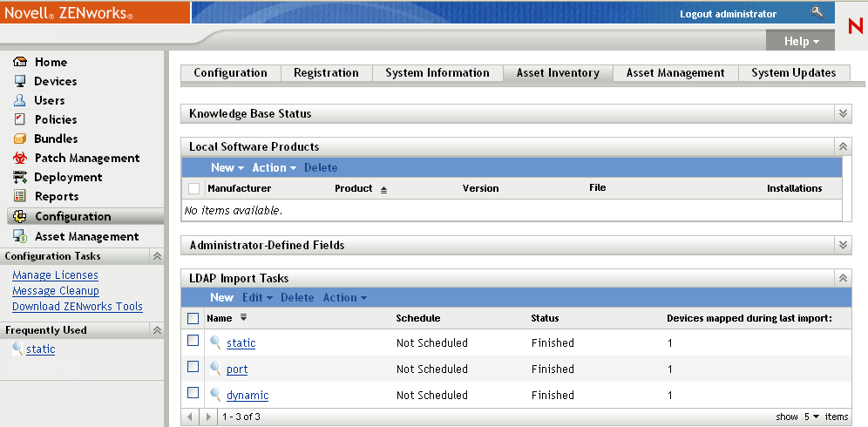Click the magnifier icon beside port task

215,369
